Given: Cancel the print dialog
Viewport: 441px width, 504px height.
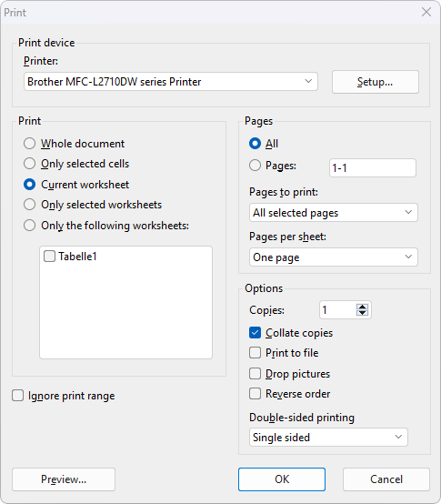Looking at the screenshot, I should (x=386, y=479).
